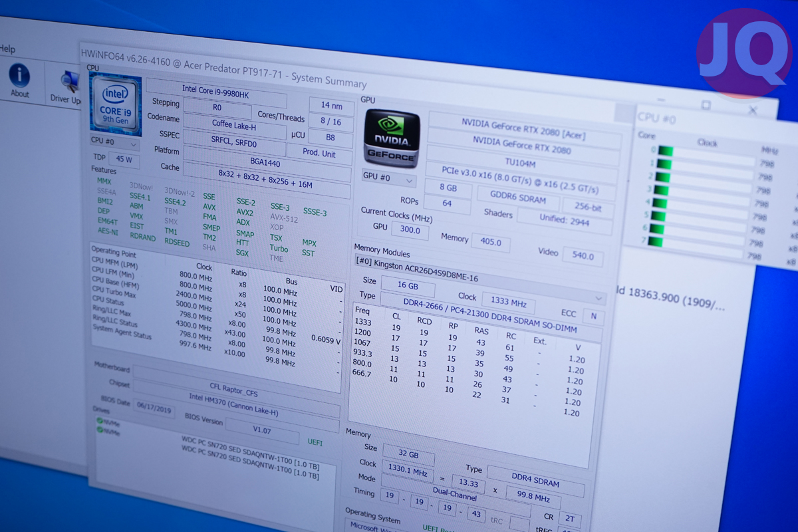The image size is (798, 532).
Task: Click the 14 nm process value
Action: click(x=332, y=106)
